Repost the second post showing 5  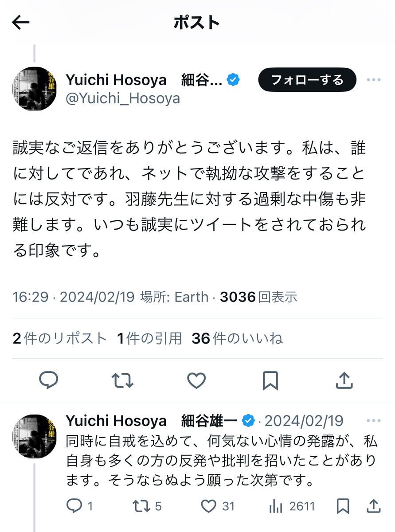(147, 506)
